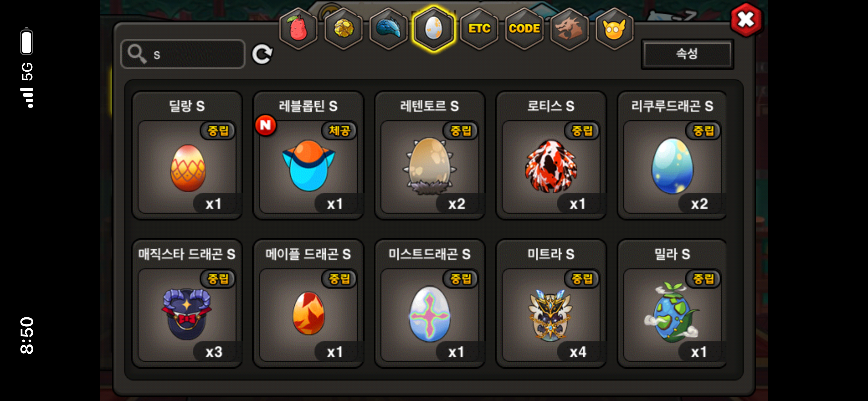Select the leafy 밀라 S egg
Image resolution: width=868 pixels, height=401 pixels.
[x=672, y=303]
